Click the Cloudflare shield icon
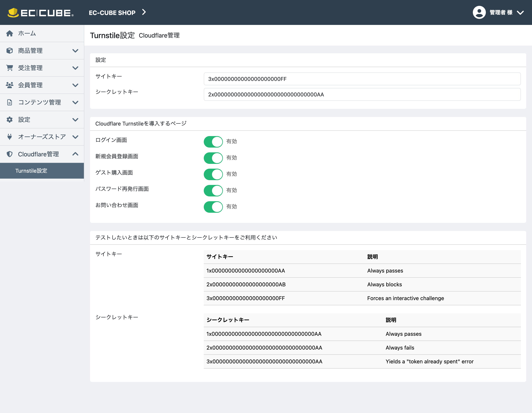Viewport: 532px width, 413px height. pyautogui.click(x=10, y=154)
